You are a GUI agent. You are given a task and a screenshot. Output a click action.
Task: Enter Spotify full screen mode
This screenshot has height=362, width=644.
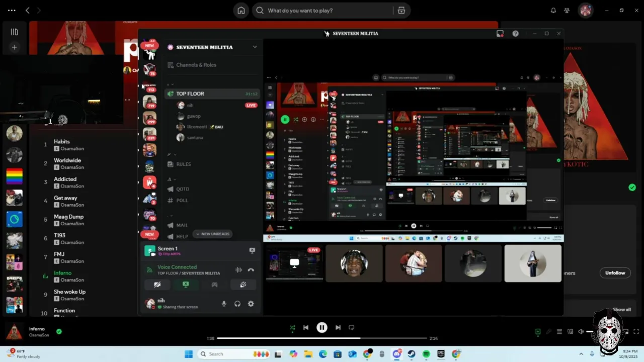point(636,332)
